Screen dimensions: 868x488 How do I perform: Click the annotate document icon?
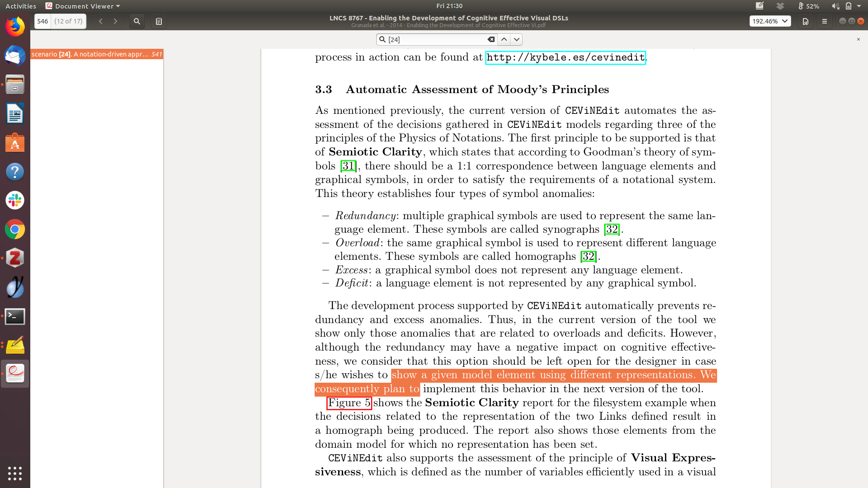[x=159, y=21]
